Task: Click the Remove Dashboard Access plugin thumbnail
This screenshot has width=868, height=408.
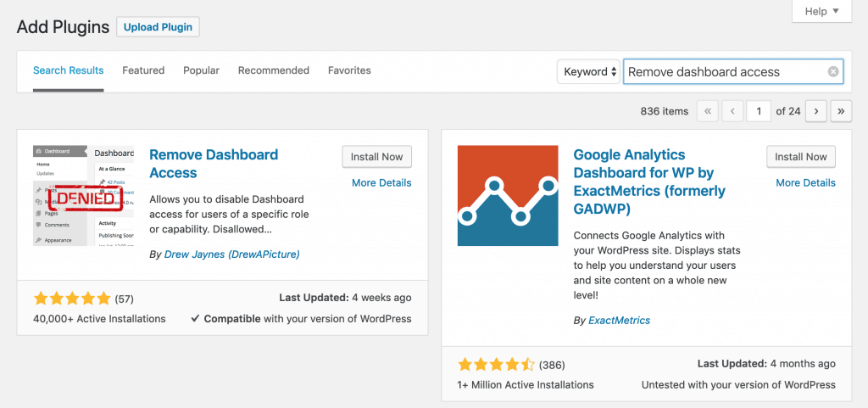Action: pyautogui.click(x=84, y=195)
